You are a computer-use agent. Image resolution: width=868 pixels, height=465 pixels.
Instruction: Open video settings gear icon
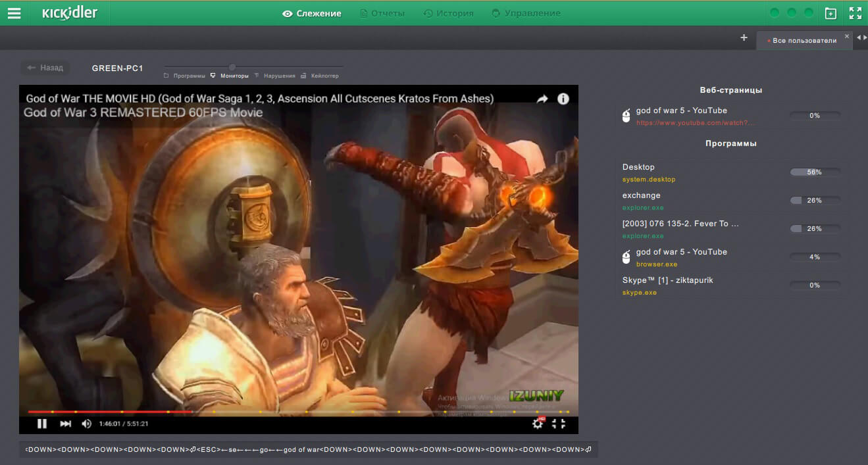[538, 424]
